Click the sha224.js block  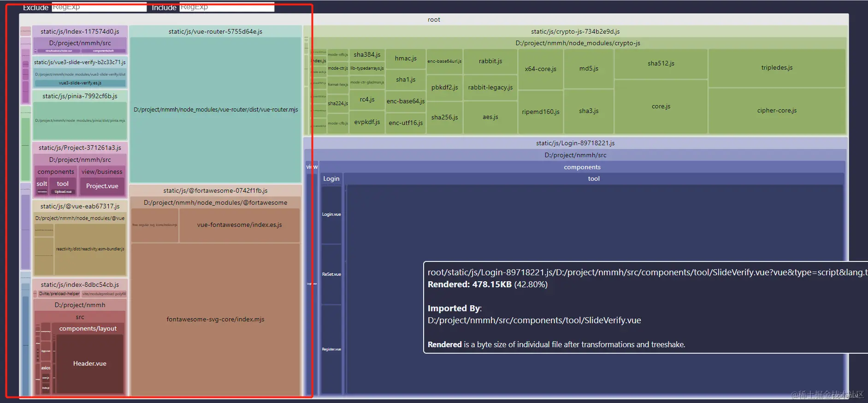[337, 103]
